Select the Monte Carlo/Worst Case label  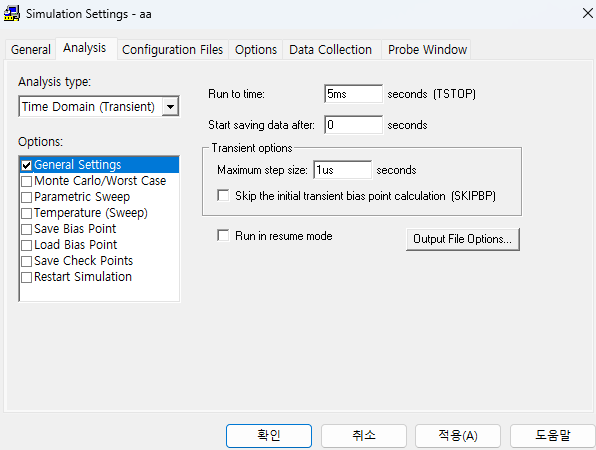[x=100, y=181]
